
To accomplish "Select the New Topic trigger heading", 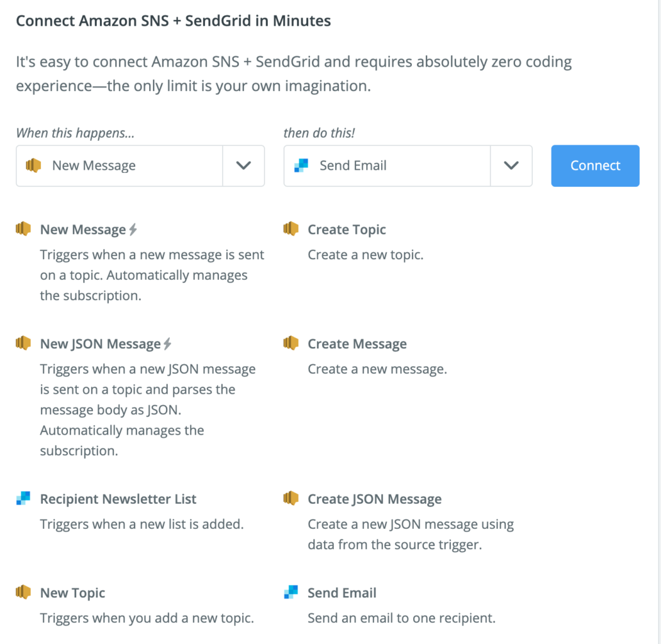I will [x=72, y=593].
